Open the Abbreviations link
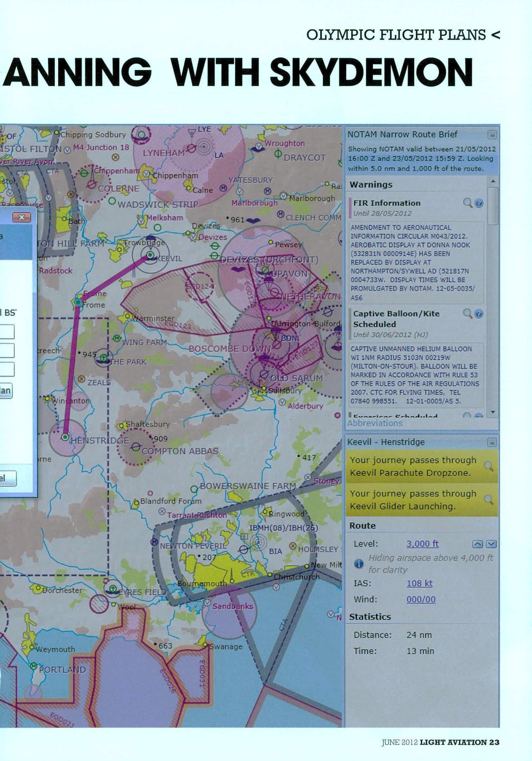 click(375, 423)
